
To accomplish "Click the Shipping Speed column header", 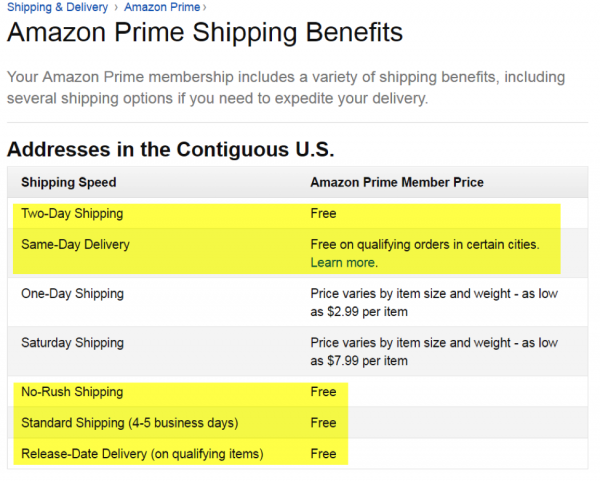I will click(68, 182).
